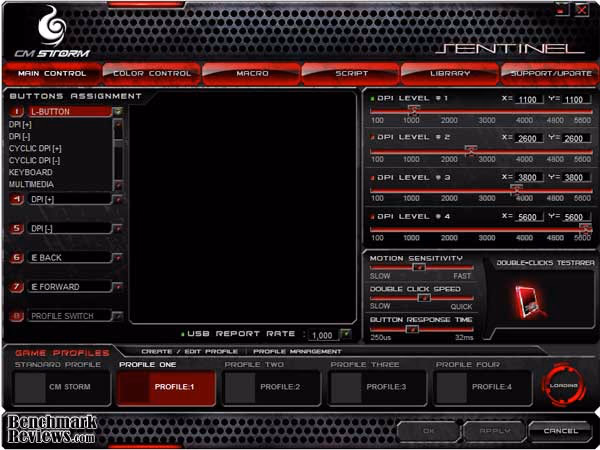Click the circular Loading icon

pos(564,385)
